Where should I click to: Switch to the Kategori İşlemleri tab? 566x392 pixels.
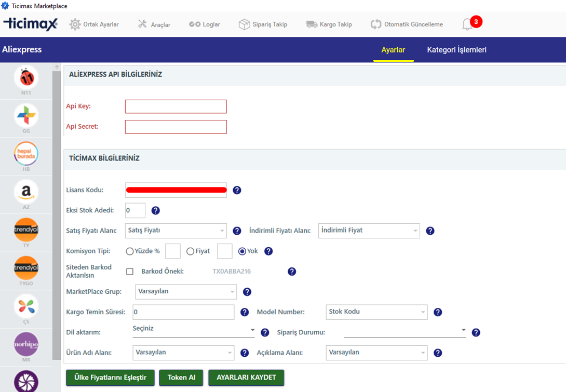click(x=456, y=50)
